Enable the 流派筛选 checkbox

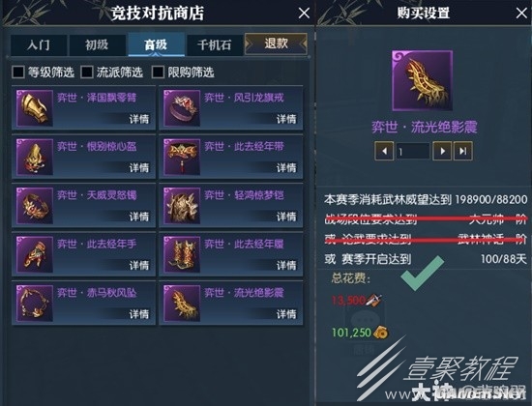click(x=87, y=72)
